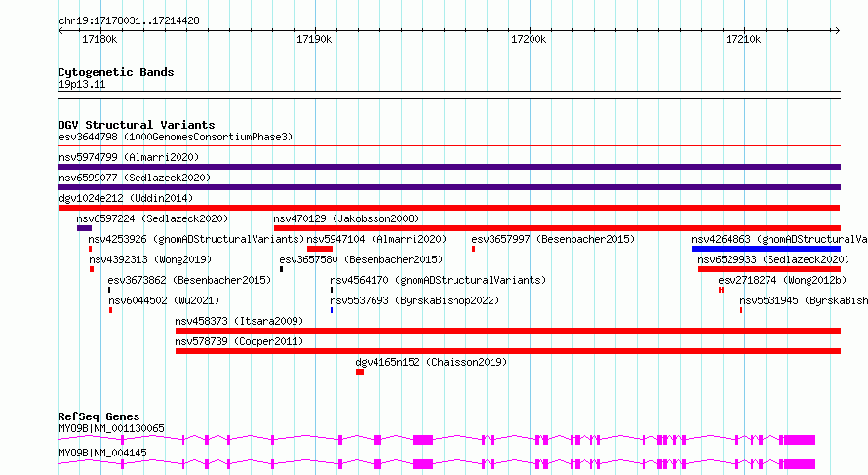Open the MYO9B|NM_004145 transcript label
This screenshot has height=475, width=868.
click(102, 453)
